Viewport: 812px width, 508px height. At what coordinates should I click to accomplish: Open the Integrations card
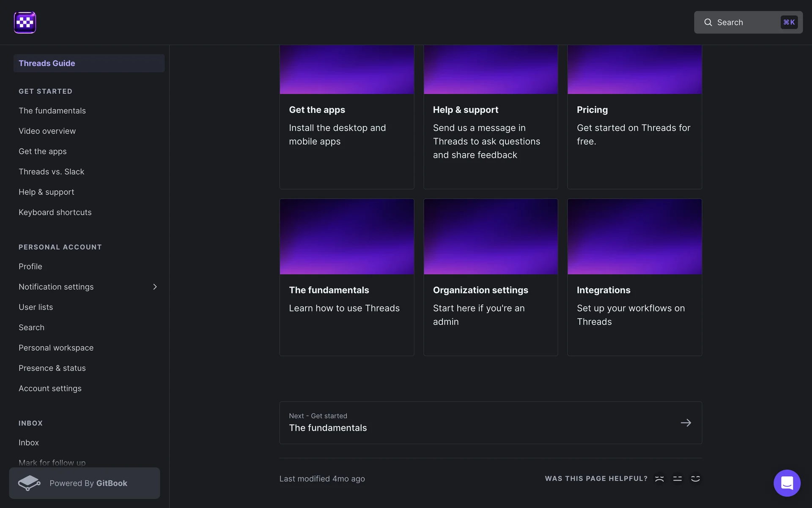pos(634,277)
